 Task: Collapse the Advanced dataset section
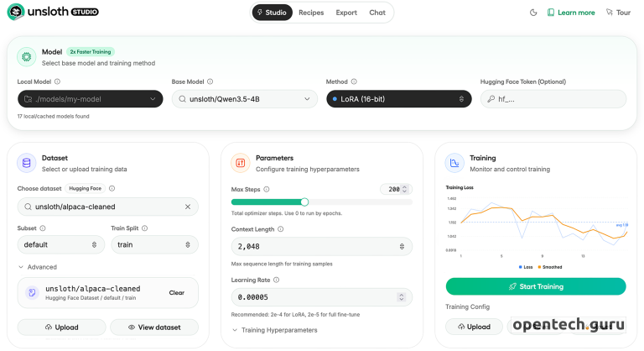pos(37,267)
